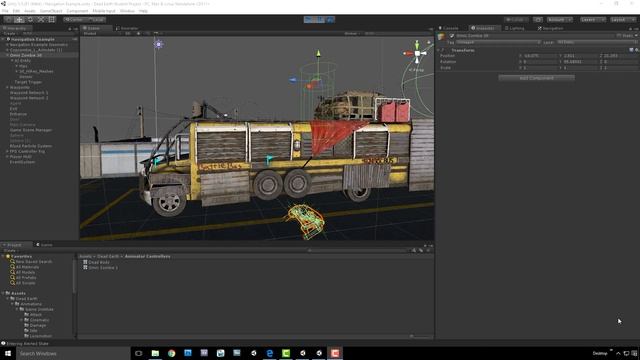Click the Collab button in toolbar
The width and height of the screenshot is (640, 360).
(516, 19)
